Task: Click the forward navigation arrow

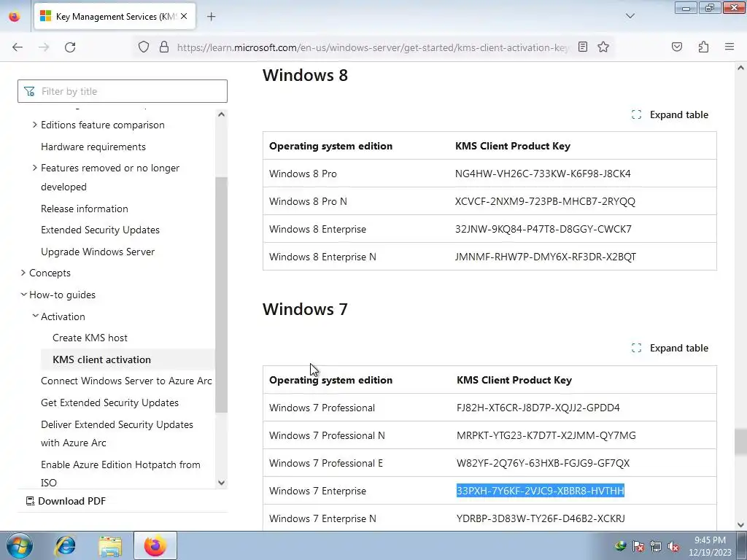Action: 44,47
